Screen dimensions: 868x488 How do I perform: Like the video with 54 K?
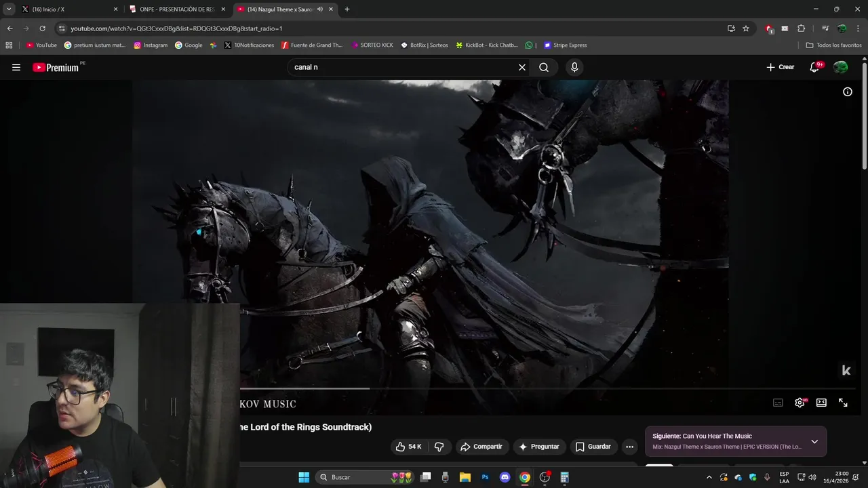pyautogui.click(x=408, y=447)
